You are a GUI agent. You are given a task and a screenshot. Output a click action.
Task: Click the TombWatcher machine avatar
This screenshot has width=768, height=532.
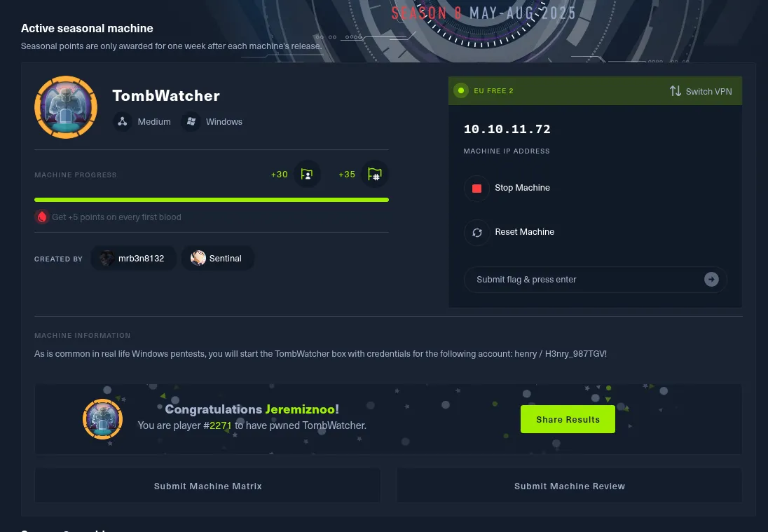click(66, 107)
